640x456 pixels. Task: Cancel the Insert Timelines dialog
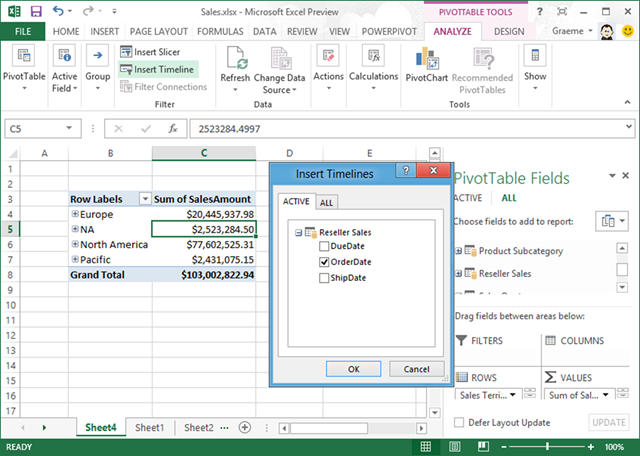[417, 369]
